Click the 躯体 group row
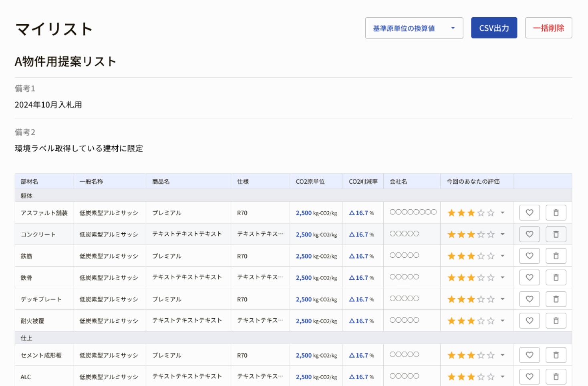This screenshot has width=588, height=386. (293, 196)
